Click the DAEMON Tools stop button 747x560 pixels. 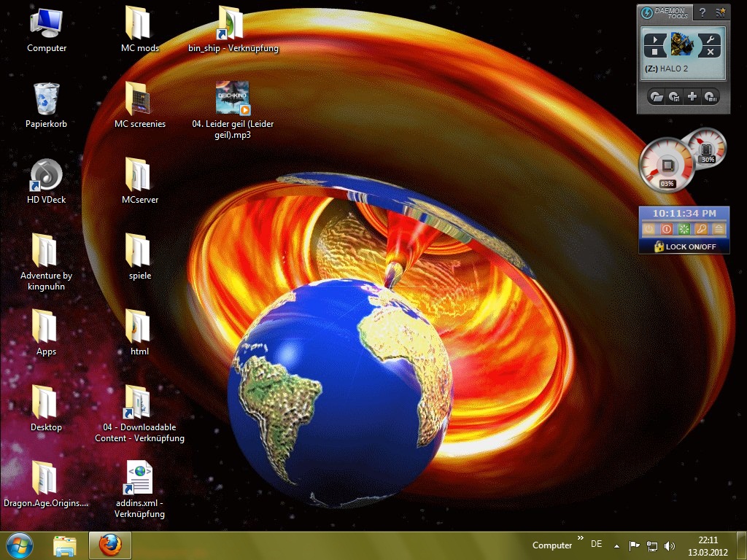pos(655,52)
